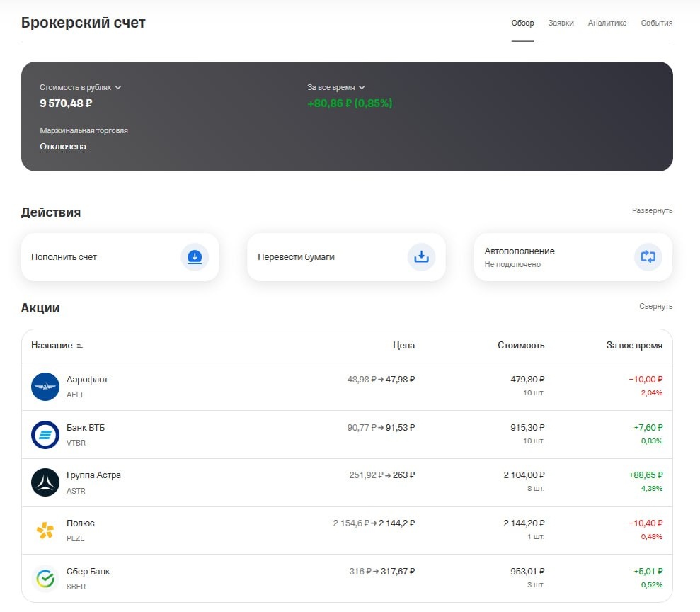700x612 pixels.
Task: Collapse the Акции section with Свернуть
Action: tap(655, 306)
